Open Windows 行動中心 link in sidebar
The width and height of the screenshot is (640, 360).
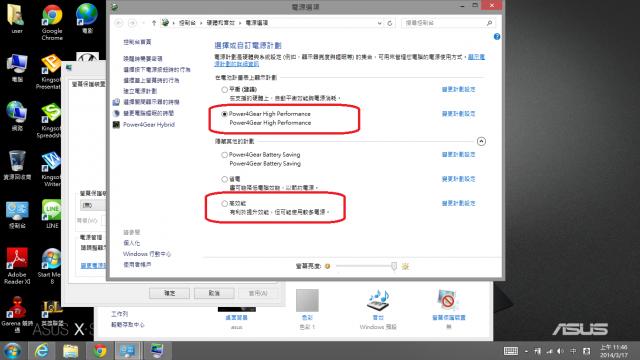click(147, 254)
